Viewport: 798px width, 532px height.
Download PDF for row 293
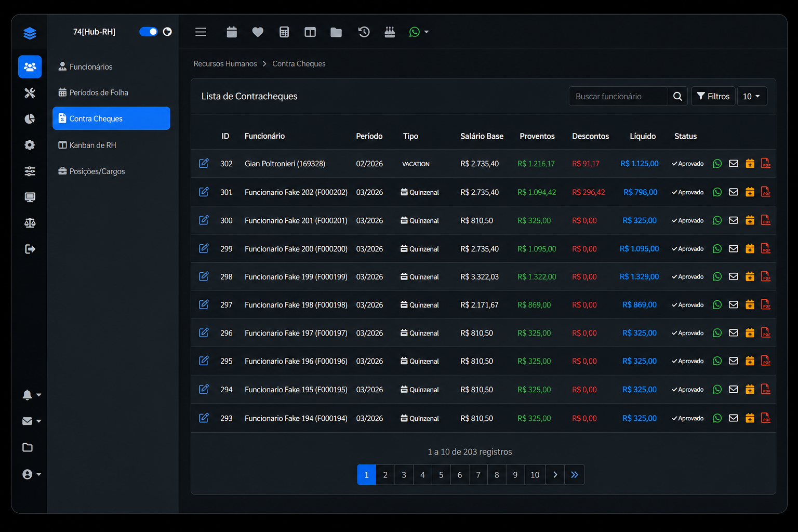766,418
